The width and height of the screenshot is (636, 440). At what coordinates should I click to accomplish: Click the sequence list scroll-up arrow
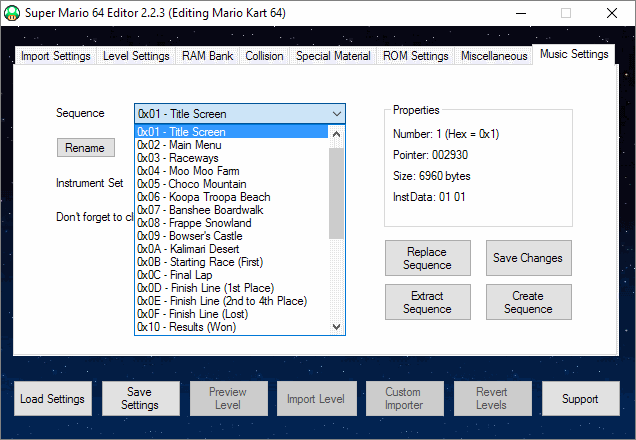pyautogui.click(x=336, y=134)
